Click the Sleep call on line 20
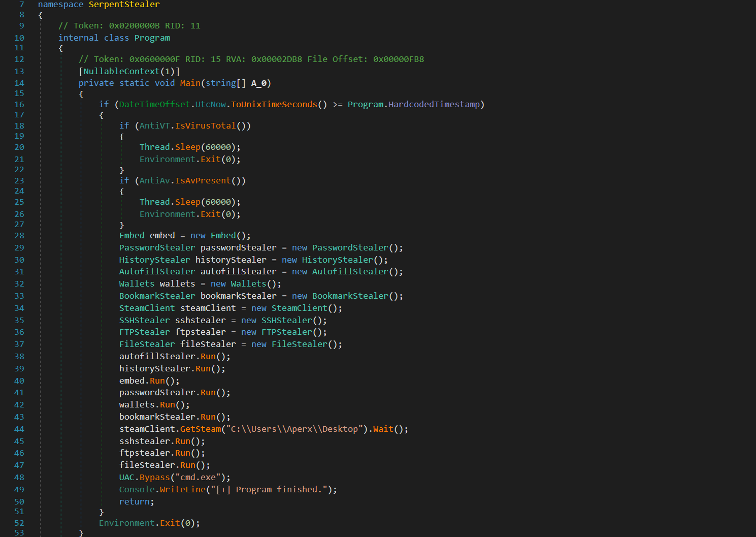The height and width of the screenshot is (537, 756). 188,147
